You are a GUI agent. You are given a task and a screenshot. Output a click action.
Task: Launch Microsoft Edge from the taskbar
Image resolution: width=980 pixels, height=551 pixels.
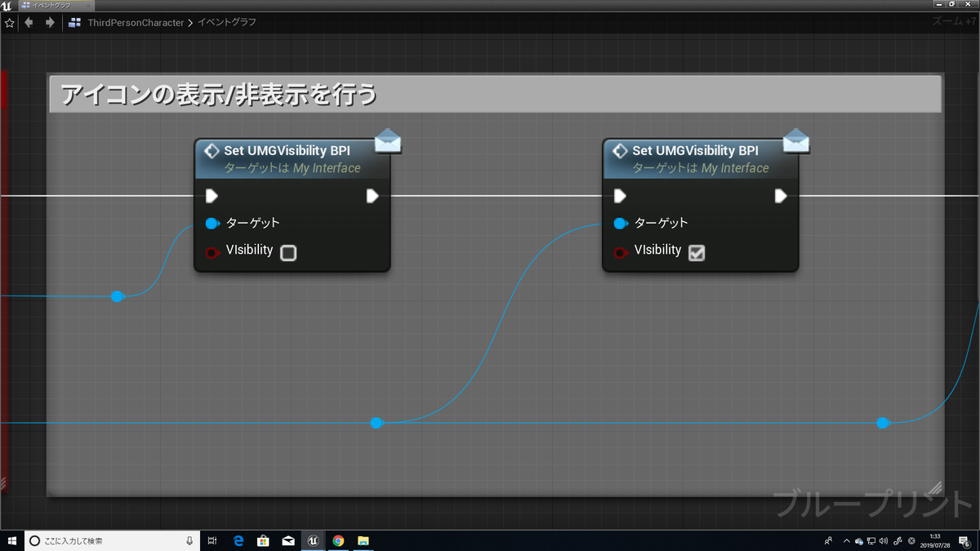239,540
